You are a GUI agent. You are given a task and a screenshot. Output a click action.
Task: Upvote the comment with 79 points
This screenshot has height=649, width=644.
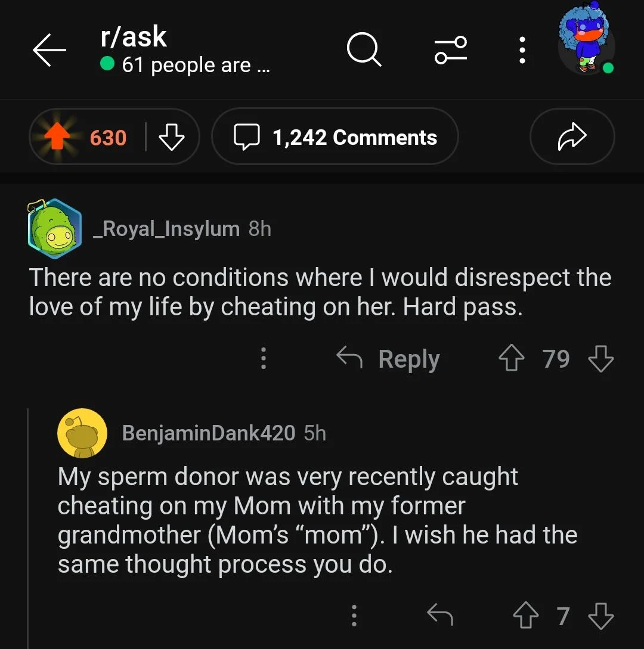click(510, 359)
